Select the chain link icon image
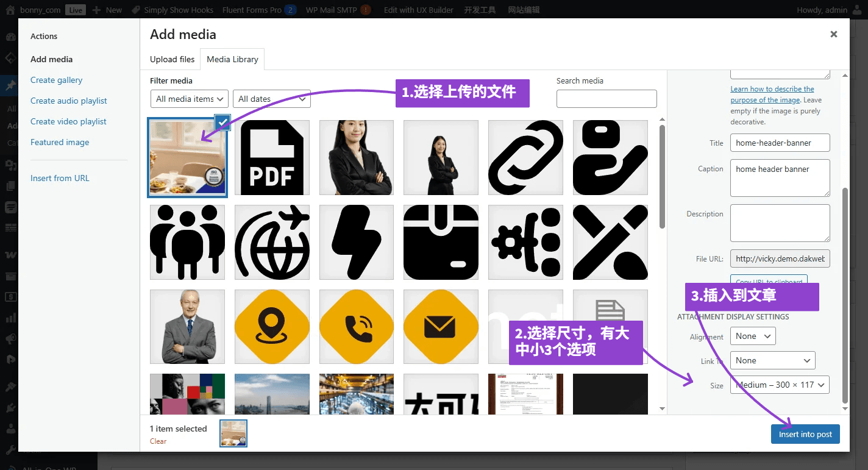 [x=525, y=157]
